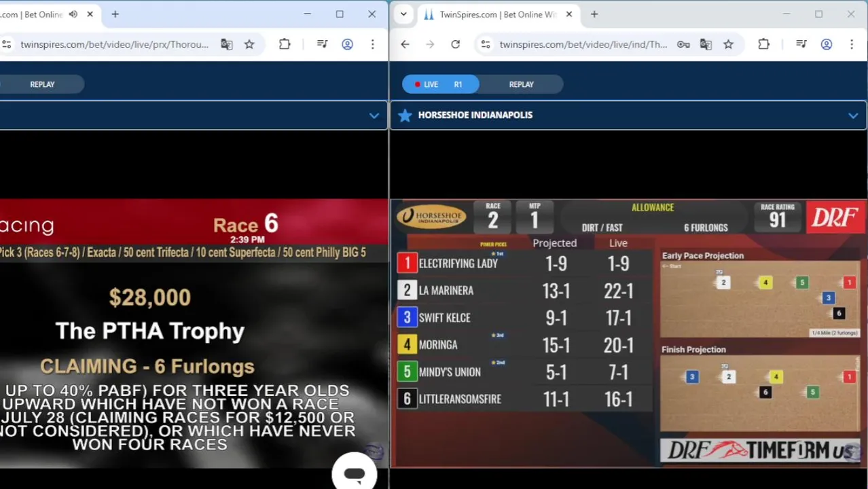Click horse 3 SWIFT KELCE row

pos(524,318)
